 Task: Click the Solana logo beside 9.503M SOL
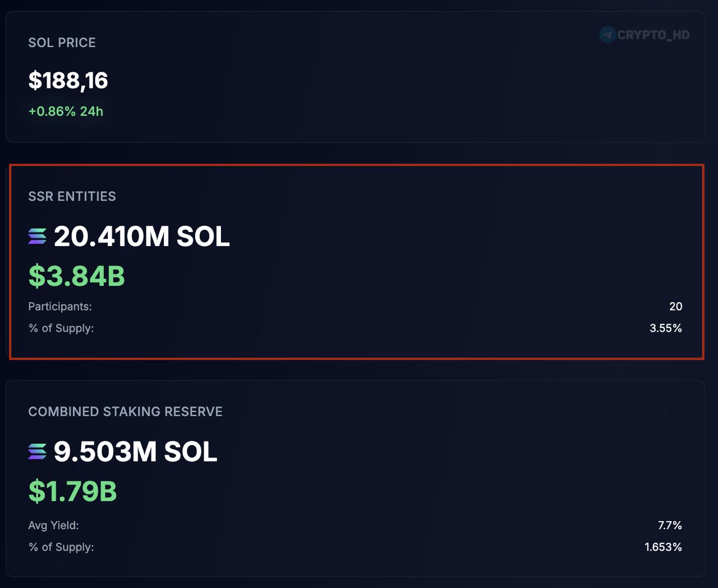[x=38, y=451]
